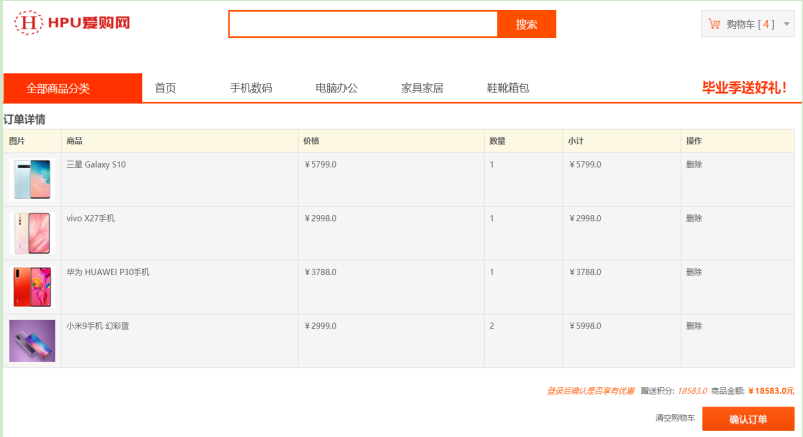
Task: Open 小米9 product thumbnail
Action: tap(32, 341)
